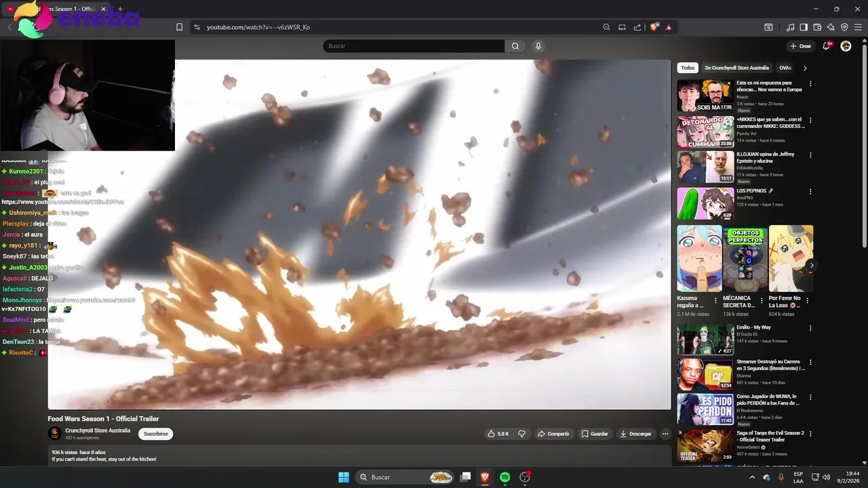868x488 pixels.
Task: Open the Por Favor No La Leas short
Action: coord(791,258)
